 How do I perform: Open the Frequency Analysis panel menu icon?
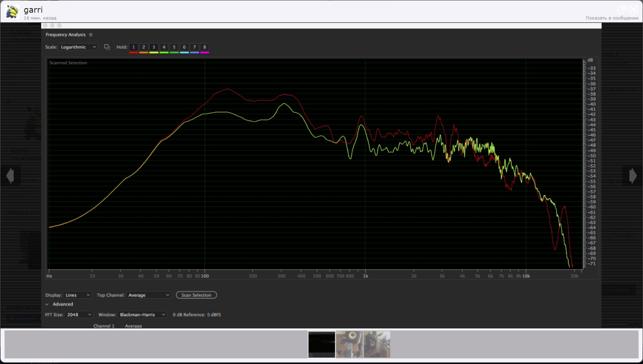(91, 35)
